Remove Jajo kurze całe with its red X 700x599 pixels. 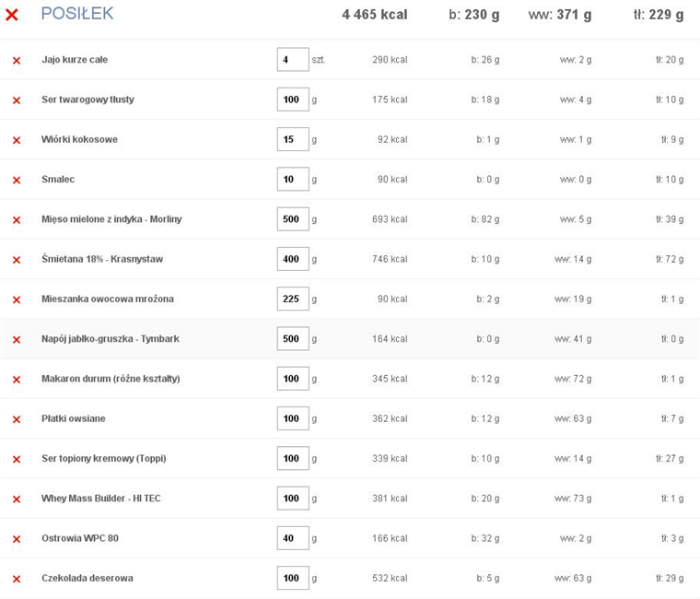[x=16, y=61]
